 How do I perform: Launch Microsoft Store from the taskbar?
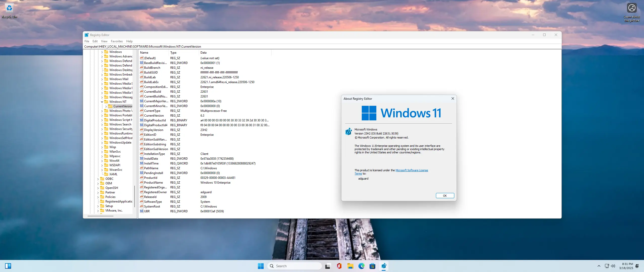click(372, 266)
